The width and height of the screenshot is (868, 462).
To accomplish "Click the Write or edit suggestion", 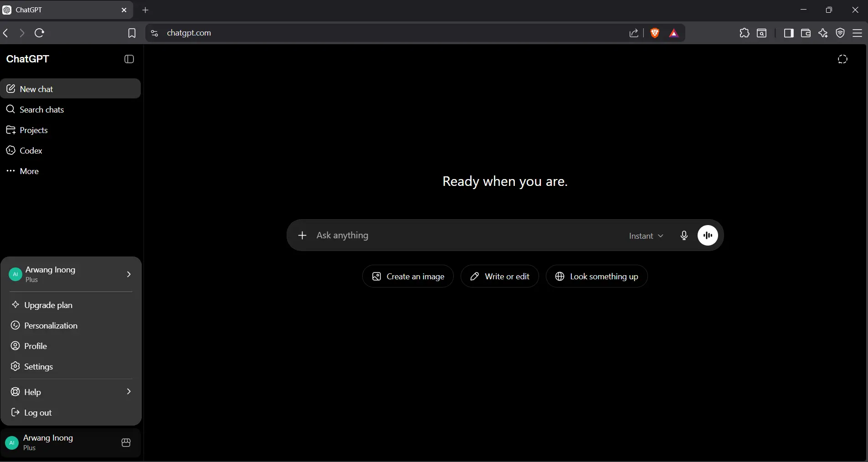I will 499,276.
